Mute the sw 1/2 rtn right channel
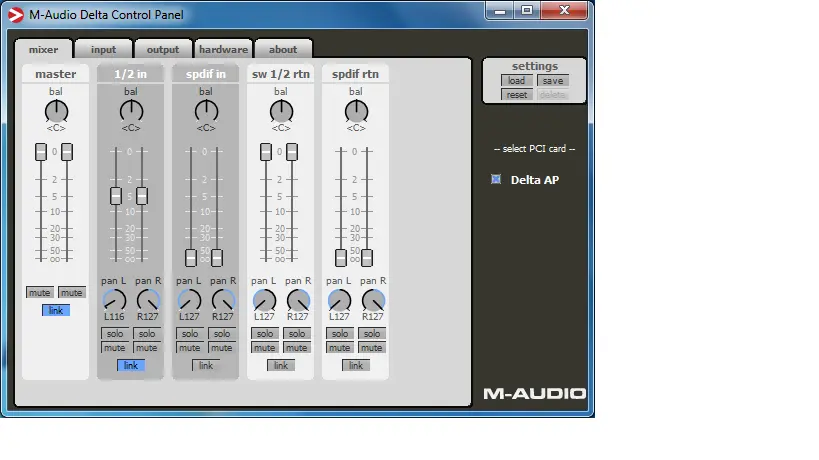 pyautogui.click(x=297, y=348)
